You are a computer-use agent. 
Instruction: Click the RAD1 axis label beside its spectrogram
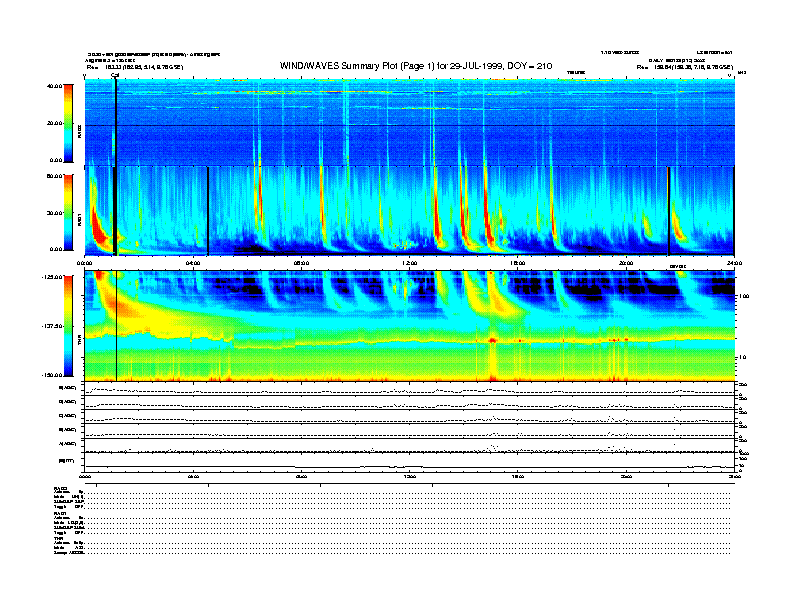79,220
